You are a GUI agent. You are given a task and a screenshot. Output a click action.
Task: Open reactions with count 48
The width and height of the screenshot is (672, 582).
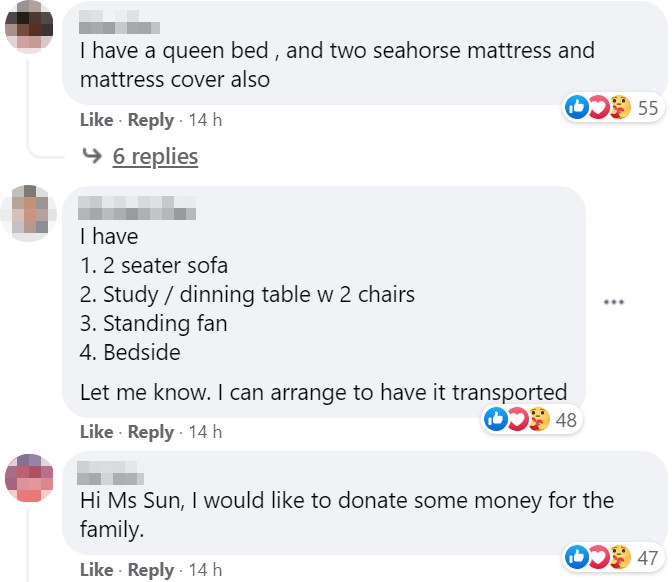click(x=532, y=420)
